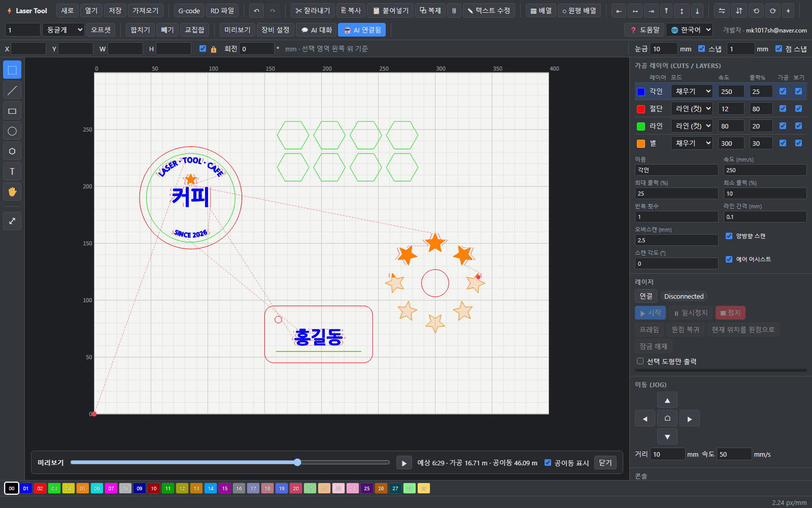812x508 pixels.
Task: Select color swatch 05 orange
Action: [83, 488]
